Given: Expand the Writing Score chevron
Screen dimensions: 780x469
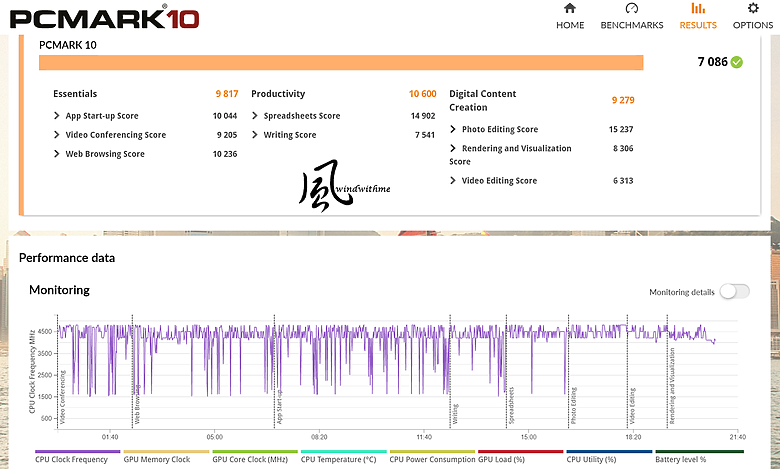Looking at the screenshot, I should tap(254, 135).
